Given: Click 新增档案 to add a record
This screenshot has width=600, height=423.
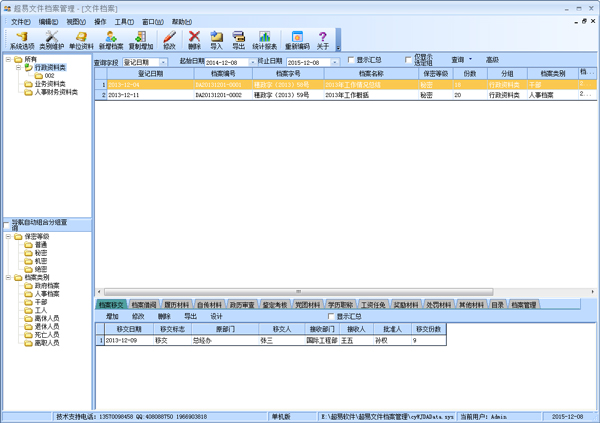Looking at the screenshot, I should (111, 38).
